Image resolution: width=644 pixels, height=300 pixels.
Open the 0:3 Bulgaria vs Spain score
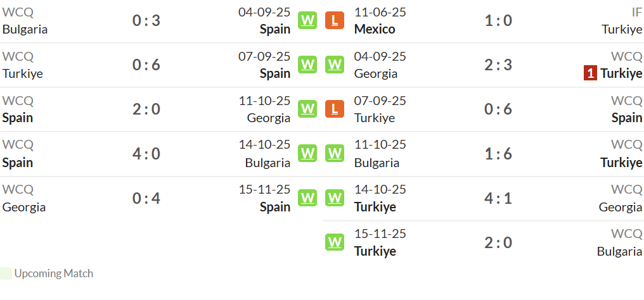(146, 20)
